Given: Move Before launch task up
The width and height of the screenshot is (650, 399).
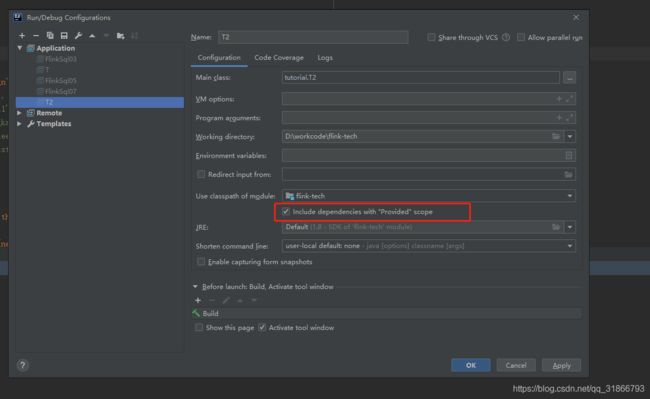Looking at the screenshot, I should [240, 300].
